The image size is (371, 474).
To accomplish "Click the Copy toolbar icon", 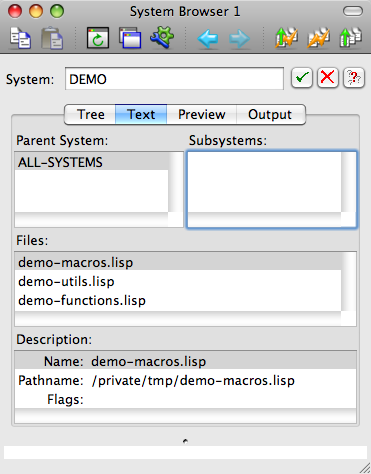I will click(21, 38).
